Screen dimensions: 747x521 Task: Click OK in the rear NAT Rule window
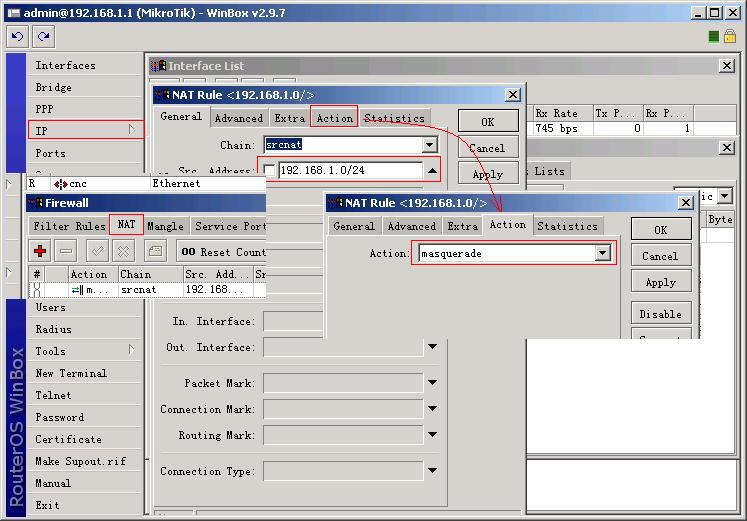pos(488,121)
